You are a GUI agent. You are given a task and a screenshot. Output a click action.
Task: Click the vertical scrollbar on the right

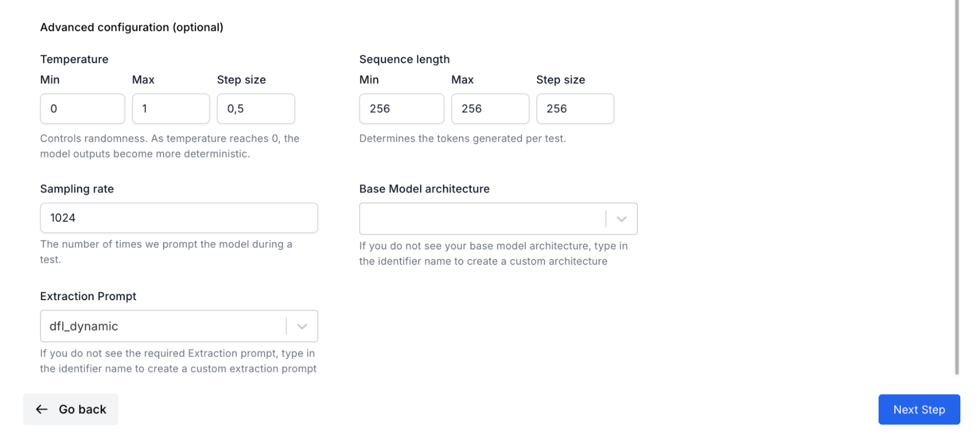[x=956, y=186]
